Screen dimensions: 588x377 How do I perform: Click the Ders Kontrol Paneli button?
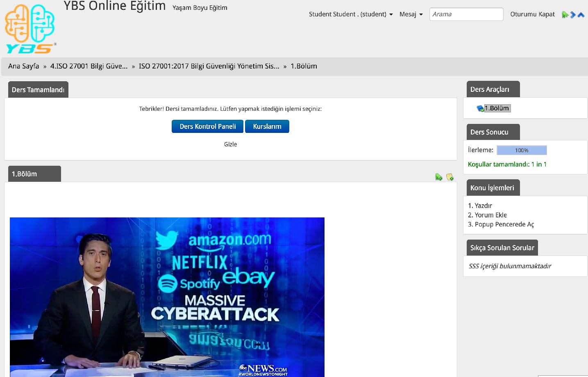207,126
